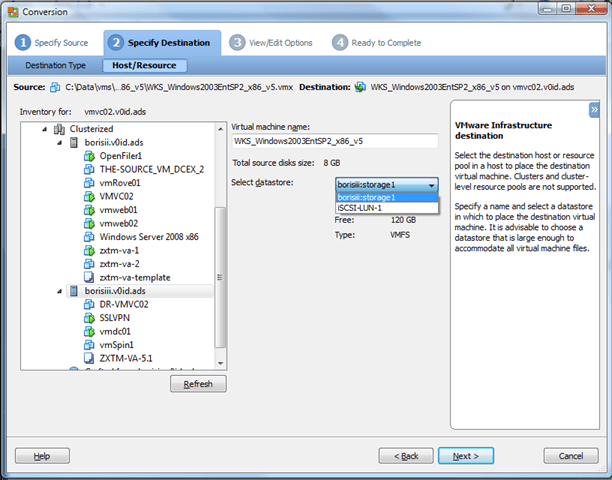Collapse the help panel with the chevron icon

[594, 109]
